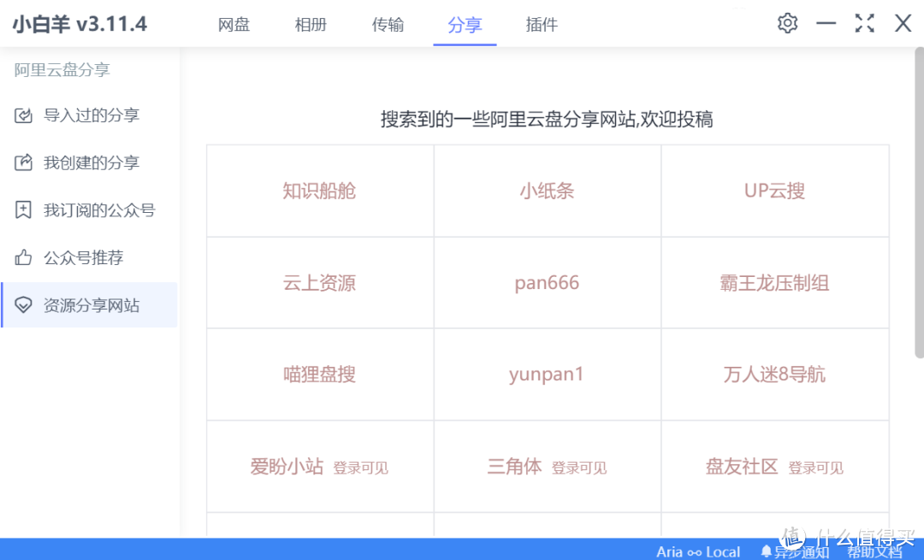Go to the 插件 tab
The image size is (924, 560).
coord(542,25)
